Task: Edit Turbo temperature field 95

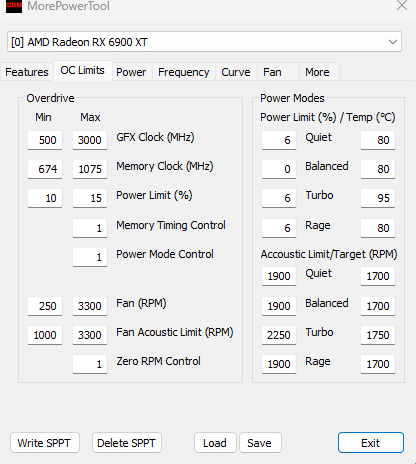Action: [x=378, y=198]
